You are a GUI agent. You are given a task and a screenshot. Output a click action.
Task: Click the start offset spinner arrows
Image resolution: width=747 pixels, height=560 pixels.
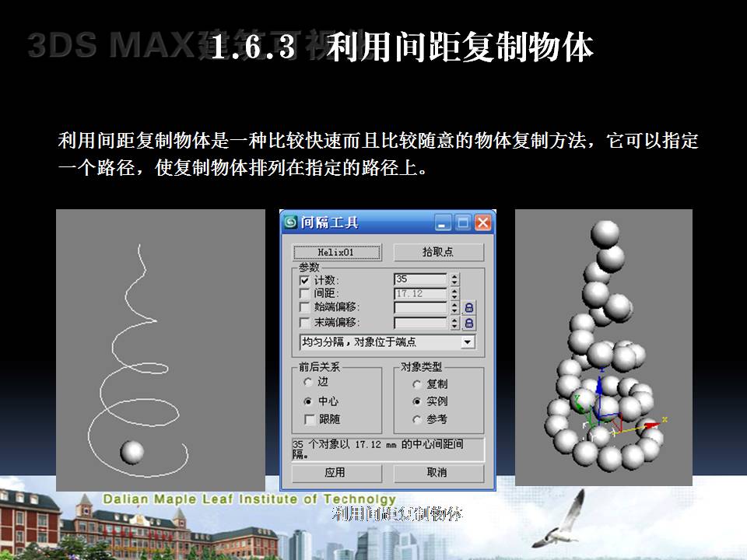(454, 308)
